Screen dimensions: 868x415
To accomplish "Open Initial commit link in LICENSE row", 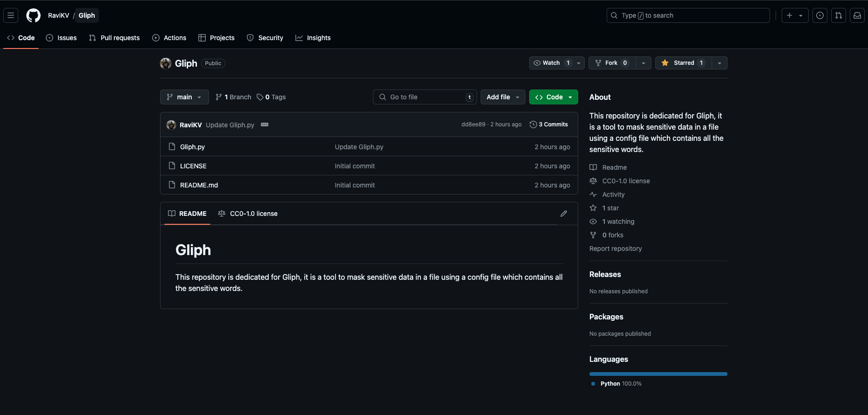I will 355,166.
